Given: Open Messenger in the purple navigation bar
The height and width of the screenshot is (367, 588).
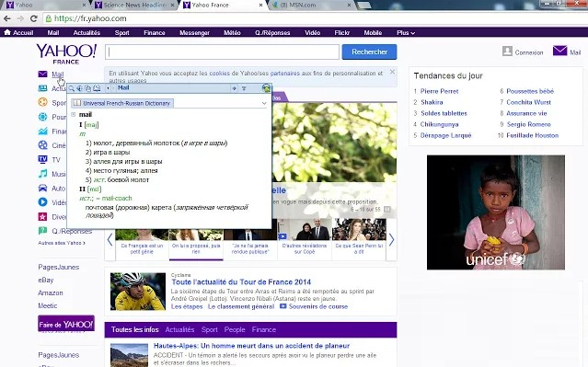Looking at the screenshot, I should coord(195,32).
